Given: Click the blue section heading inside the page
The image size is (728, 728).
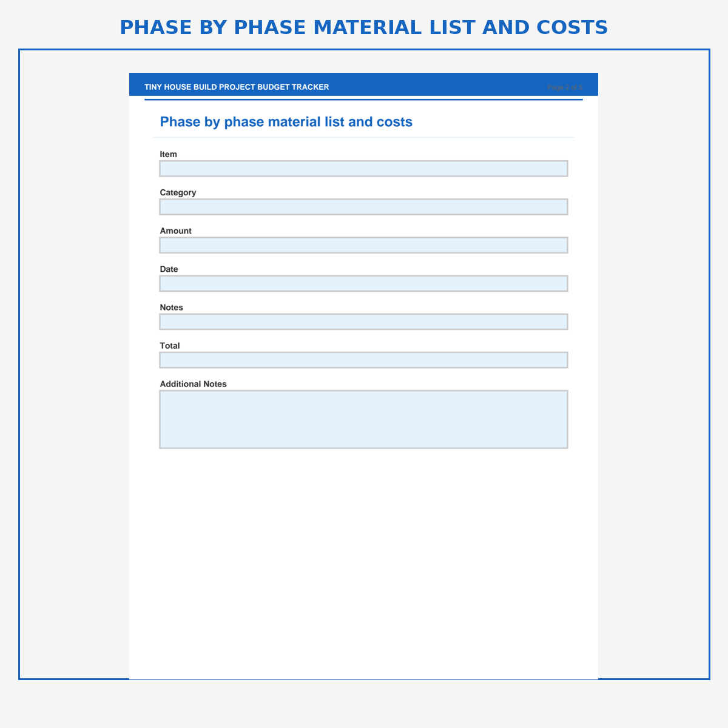Looking at the screenshot, I should [x=286, y=122].
